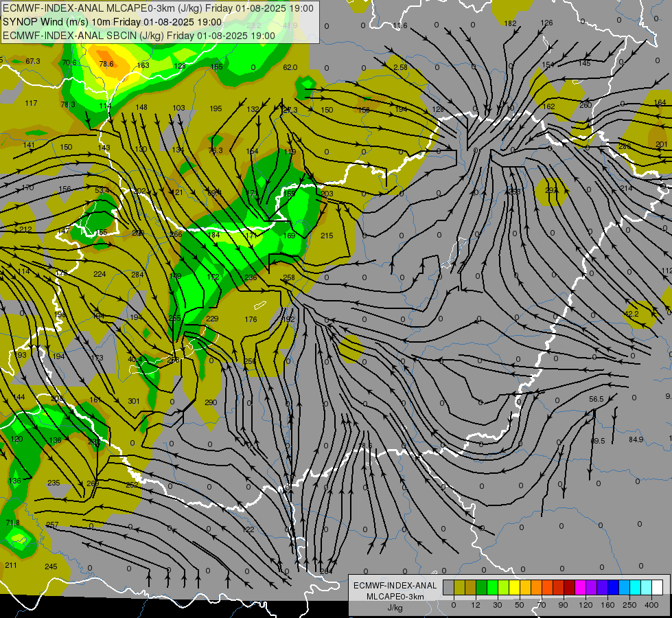This screenshot has height=618, width=672.
Task: Click the 245 value at lower left
Action: point(51,566)
